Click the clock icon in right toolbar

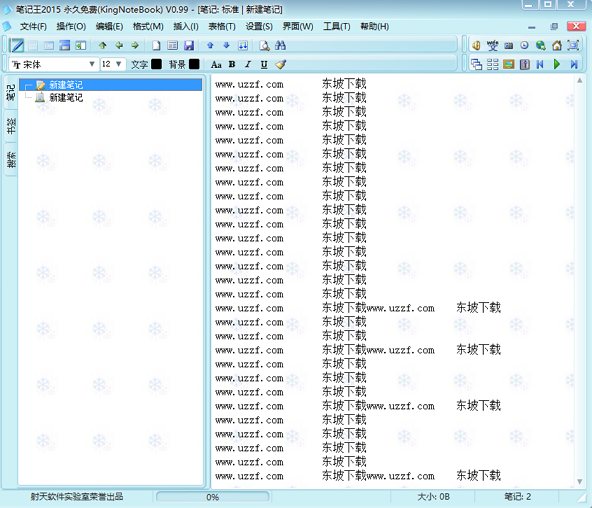pos(524,45)
